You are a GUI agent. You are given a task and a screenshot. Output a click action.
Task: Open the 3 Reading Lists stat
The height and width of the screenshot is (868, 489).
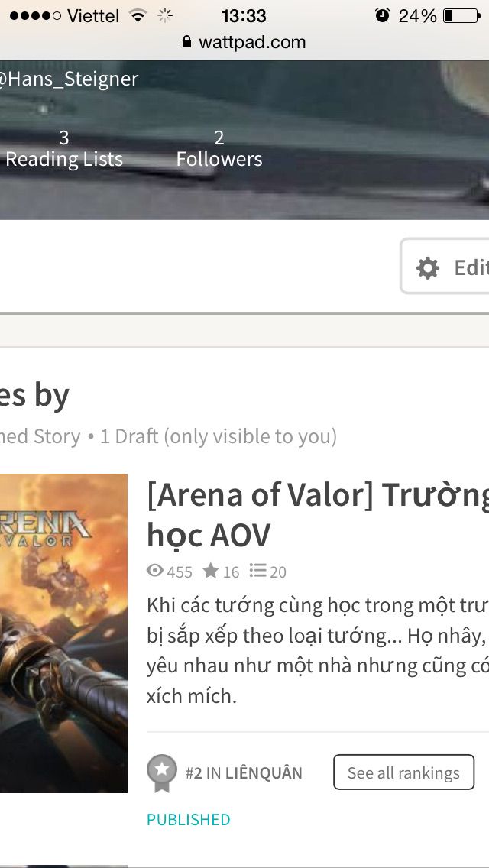click(x=63, y=148)
